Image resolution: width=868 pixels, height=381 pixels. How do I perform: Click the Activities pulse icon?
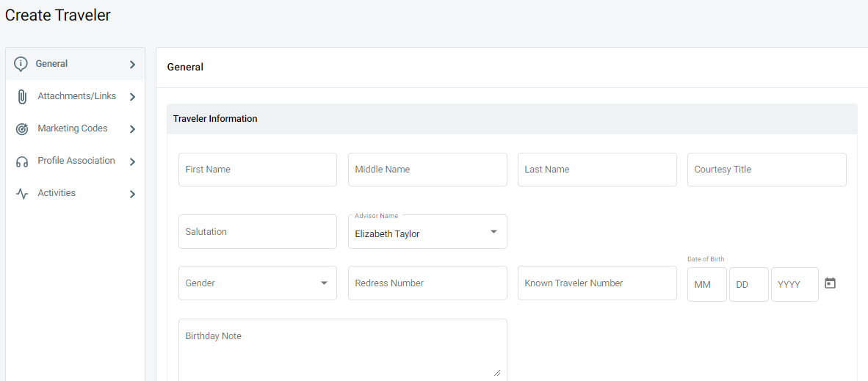pos(22,194)
